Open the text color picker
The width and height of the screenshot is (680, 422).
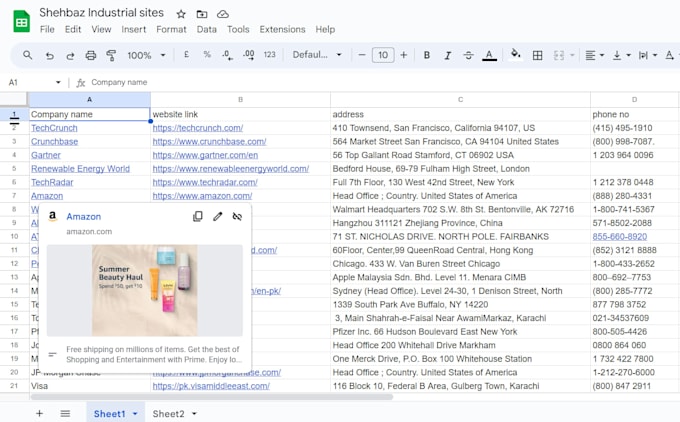click(489, 55)
